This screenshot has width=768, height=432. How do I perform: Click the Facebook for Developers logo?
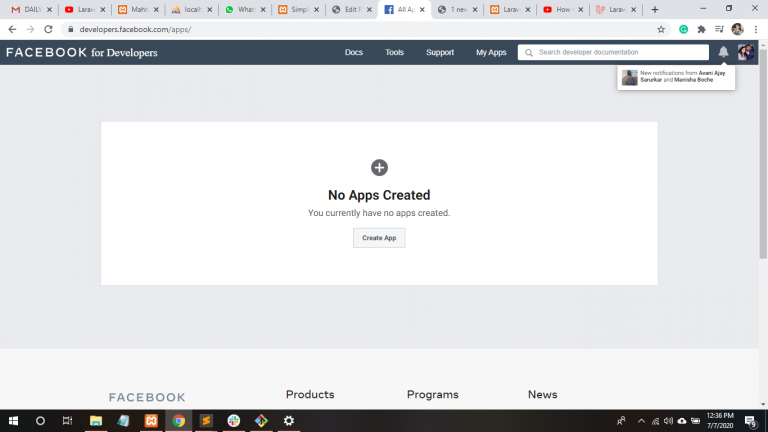(82, 52)
